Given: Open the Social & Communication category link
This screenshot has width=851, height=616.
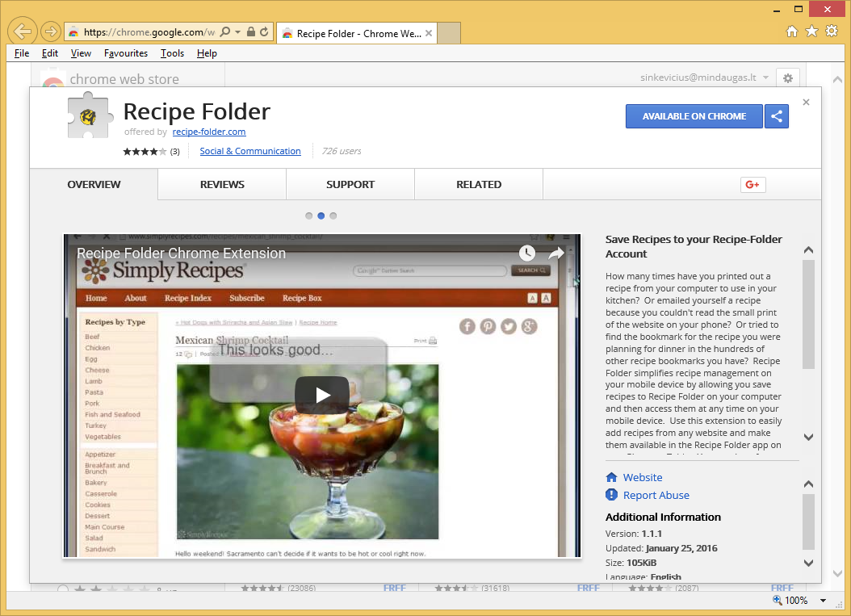Looking at the screenshot, I should [250, 151].
